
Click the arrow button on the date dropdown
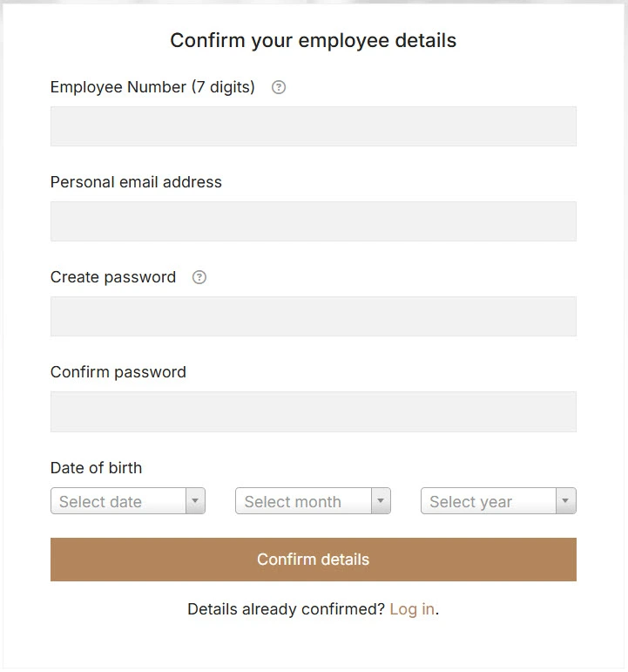click(x=195, y=501)
